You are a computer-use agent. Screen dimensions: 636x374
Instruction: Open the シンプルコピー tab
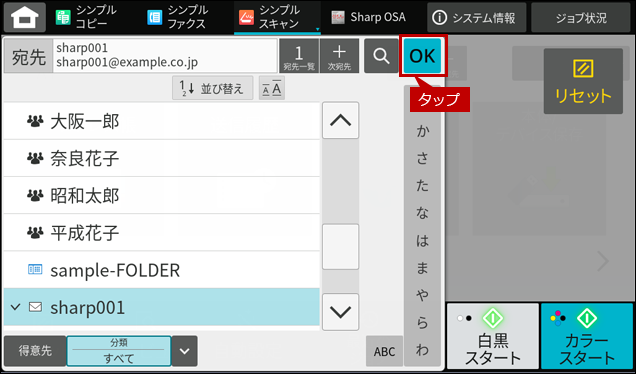(x=85, y=17)
